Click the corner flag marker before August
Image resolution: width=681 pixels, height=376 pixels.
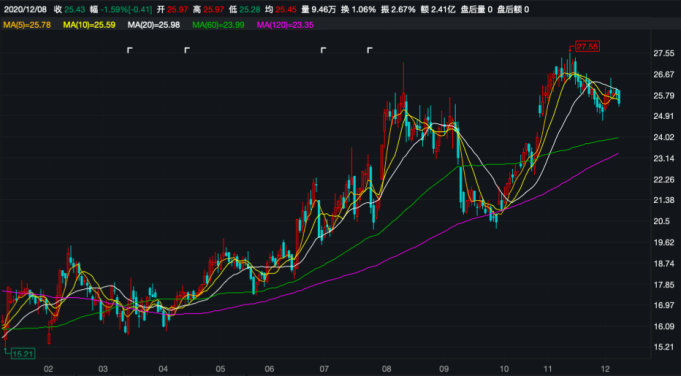pos(369,50)
